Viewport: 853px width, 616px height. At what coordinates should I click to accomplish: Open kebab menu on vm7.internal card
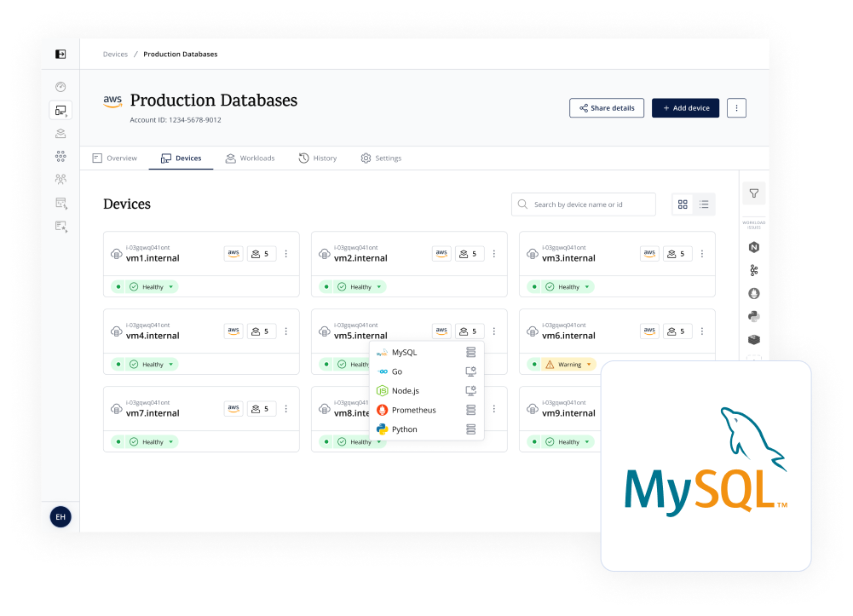(x=286, y=409)
